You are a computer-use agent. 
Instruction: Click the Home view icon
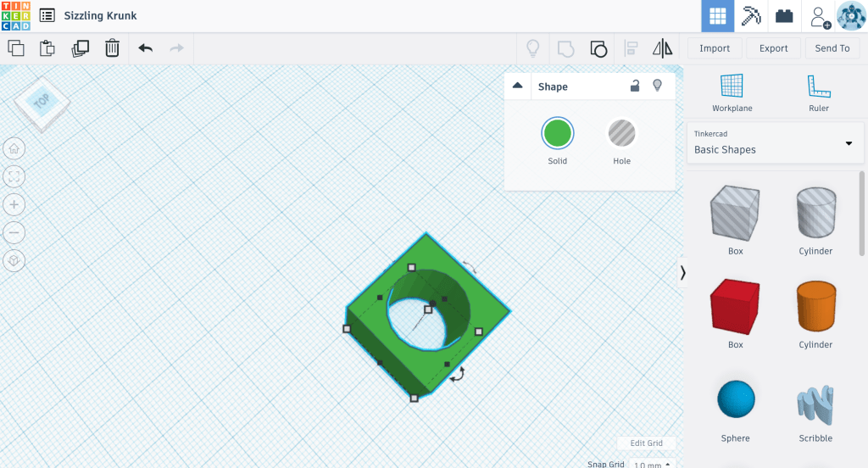point(14,148)
